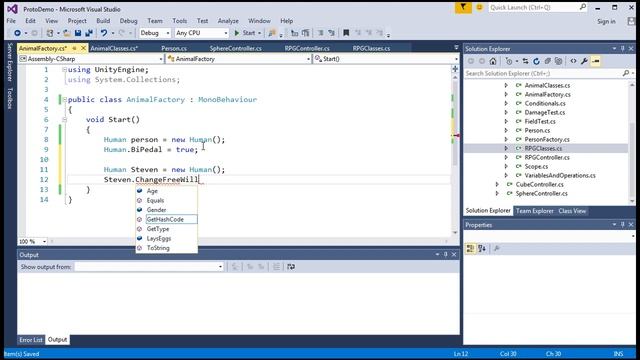This screenshot has height=360, width=640.
Task: Toggle Preview Selected Items icon
Action: 596,61
